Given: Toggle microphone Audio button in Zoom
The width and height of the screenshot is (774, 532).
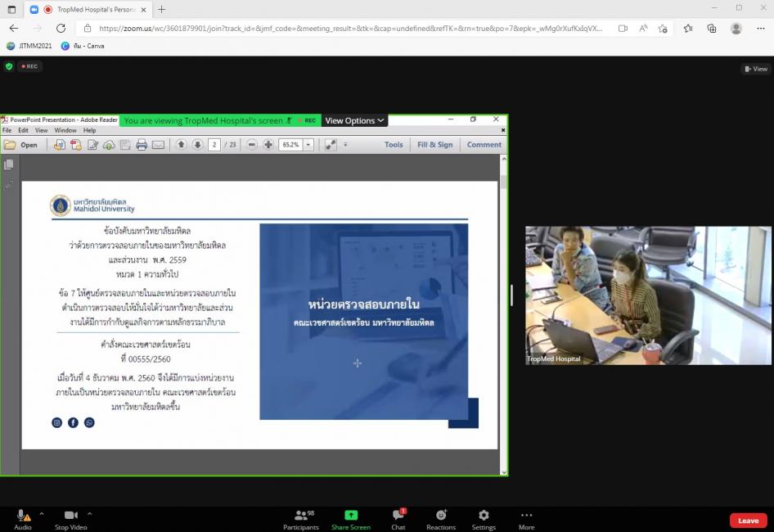Looking at the screenshot, I should (23, 520).
